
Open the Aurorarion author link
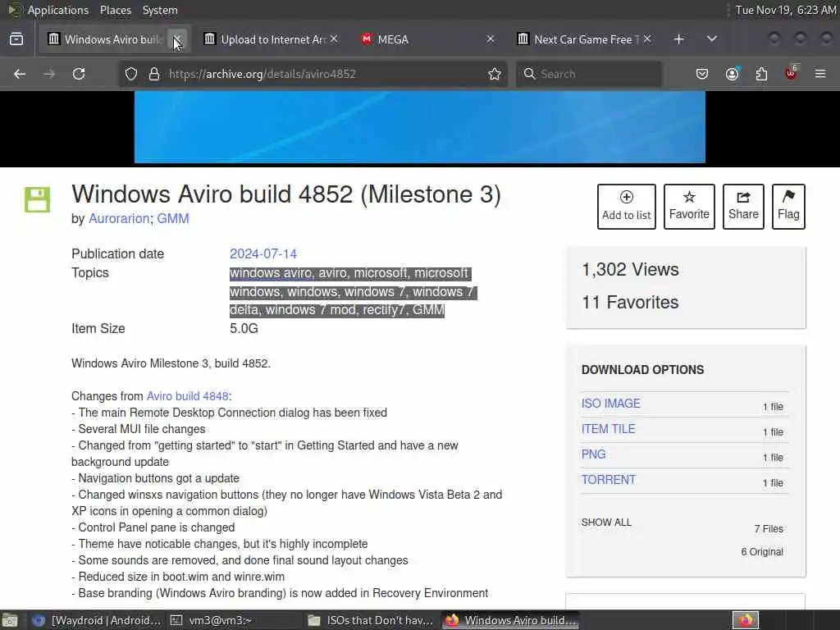coord(119,218)
